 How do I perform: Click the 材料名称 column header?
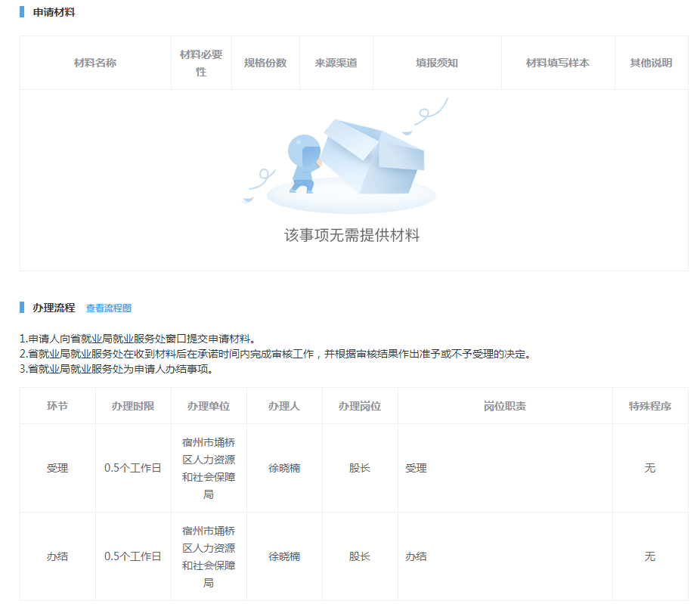pos(95,63)
